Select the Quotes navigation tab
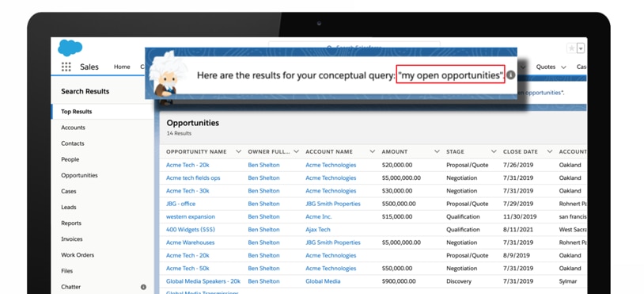Screen dimensions: 644x294 546,67
